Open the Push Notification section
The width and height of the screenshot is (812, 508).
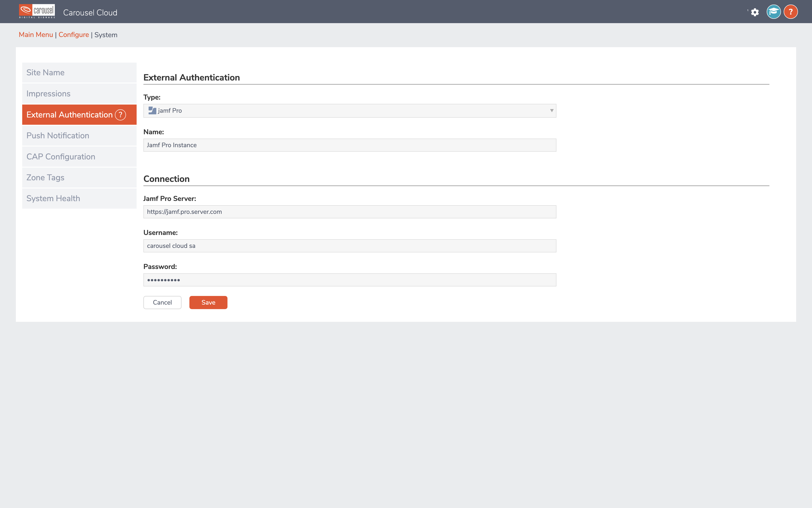[79, 136]
